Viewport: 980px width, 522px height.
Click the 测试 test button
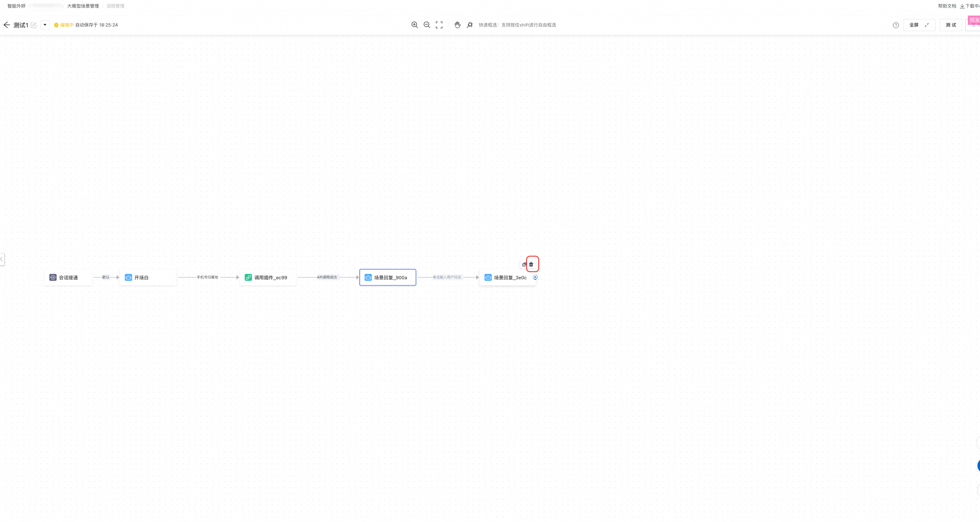951,25
